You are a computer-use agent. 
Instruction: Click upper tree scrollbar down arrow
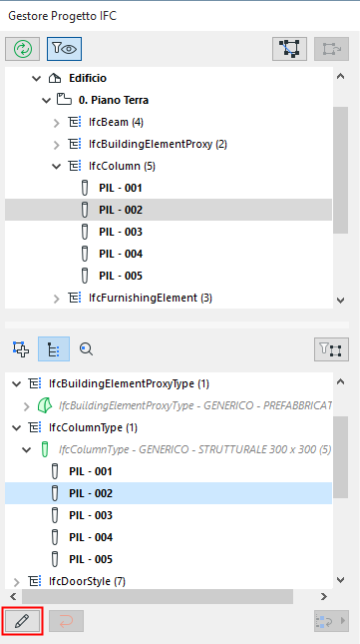341,301
